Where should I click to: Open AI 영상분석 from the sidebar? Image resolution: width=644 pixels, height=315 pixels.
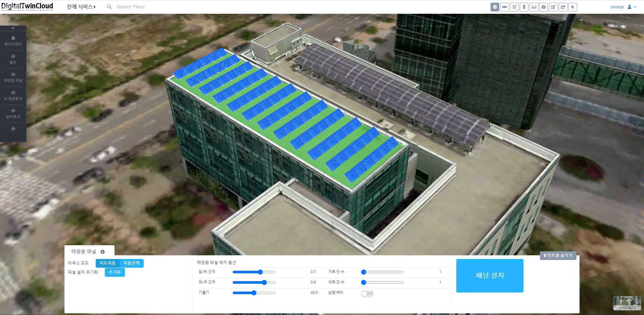tap(13, 95)
